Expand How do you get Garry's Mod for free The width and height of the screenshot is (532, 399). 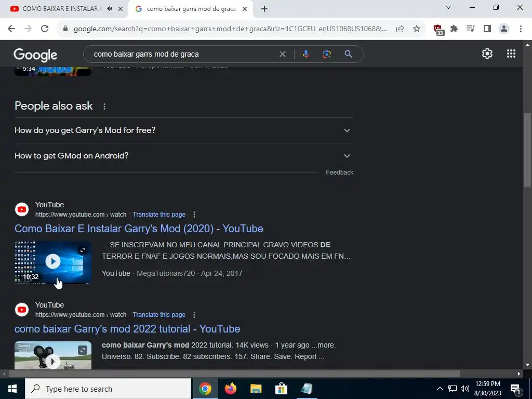(x=183, y=130)
